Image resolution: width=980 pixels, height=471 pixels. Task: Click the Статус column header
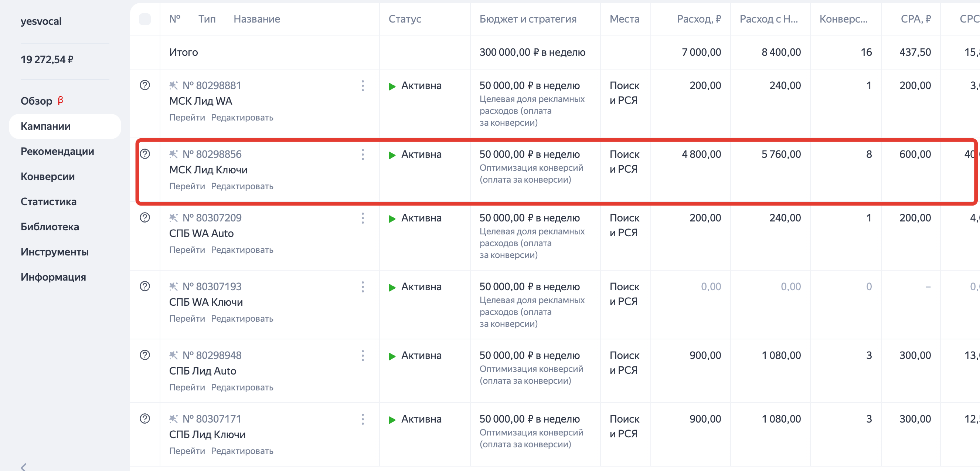click(404, 19)
